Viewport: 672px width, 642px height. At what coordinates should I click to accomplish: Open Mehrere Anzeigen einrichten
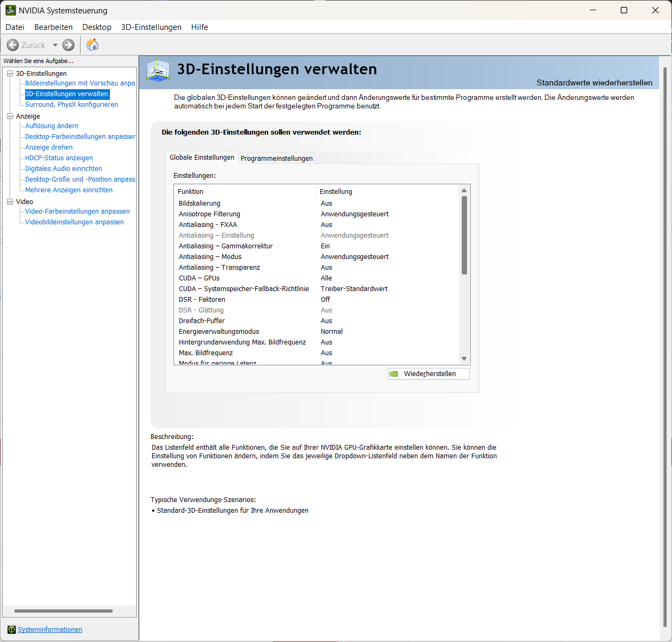tap(69, 190)
